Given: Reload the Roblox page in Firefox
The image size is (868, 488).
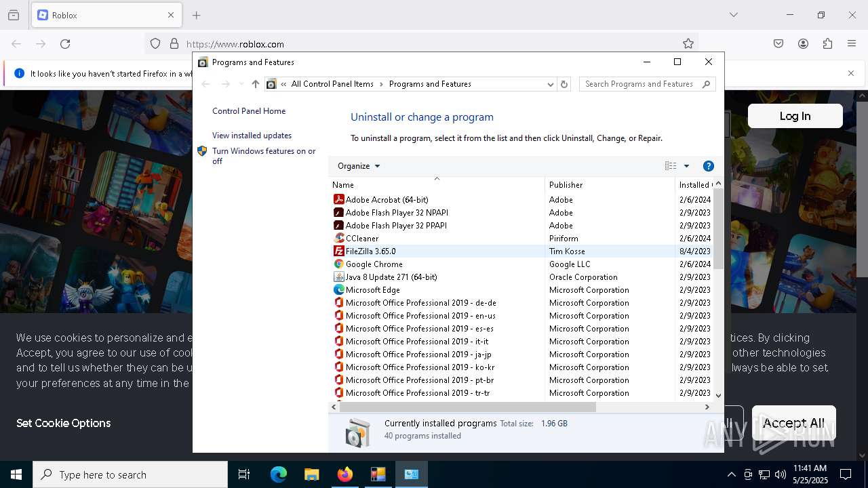Looking at the screenshot, I should (x=65, y=44).
